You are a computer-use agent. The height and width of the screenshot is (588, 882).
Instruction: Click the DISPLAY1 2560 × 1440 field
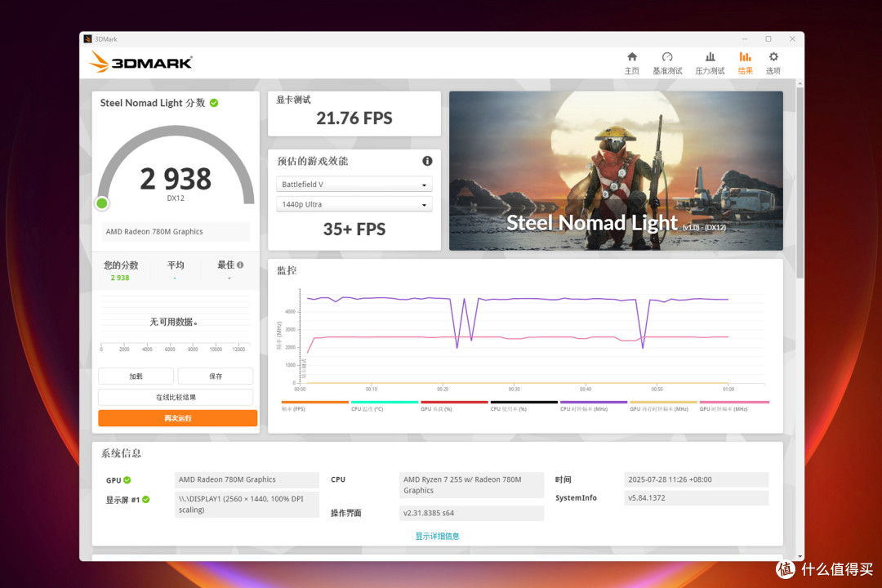(x=247, y=504)
